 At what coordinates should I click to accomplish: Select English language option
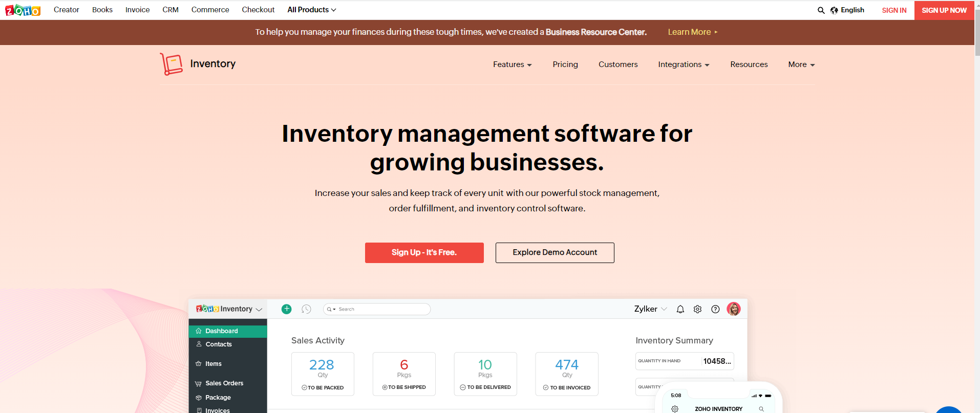point(853,10)
